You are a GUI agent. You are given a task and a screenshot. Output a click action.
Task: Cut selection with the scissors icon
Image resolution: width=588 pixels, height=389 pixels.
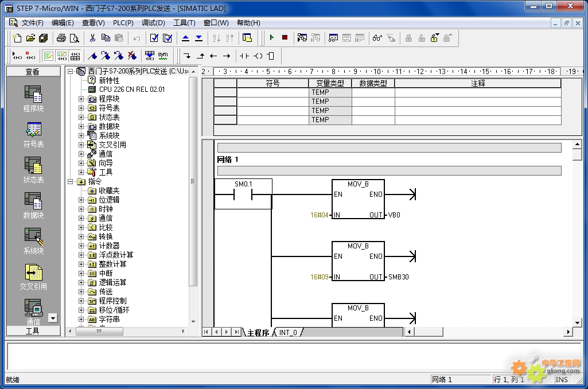point(92,38)
